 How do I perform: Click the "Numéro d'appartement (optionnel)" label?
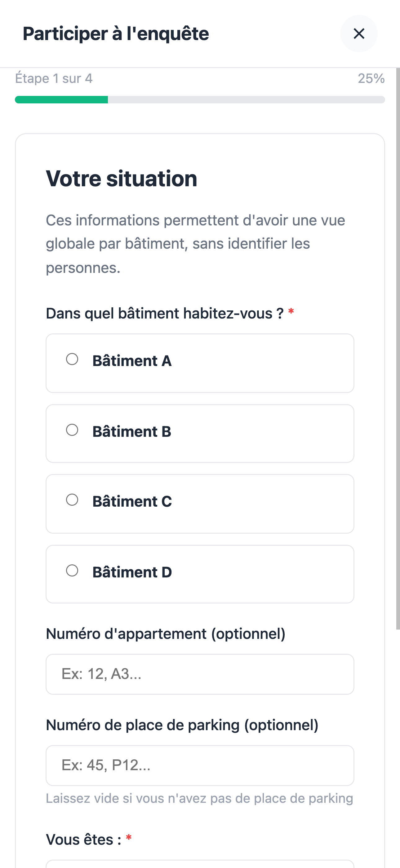tap(165, 634)
